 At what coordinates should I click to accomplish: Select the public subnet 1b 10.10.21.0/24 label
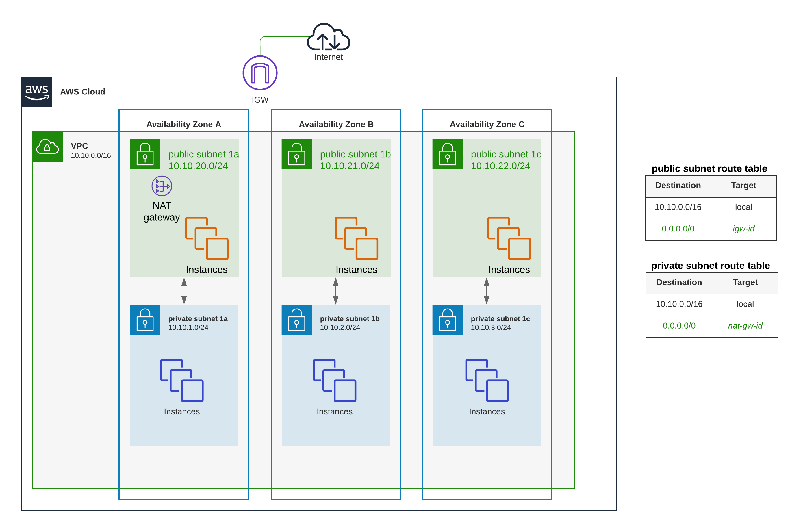click(x=355, y=160)
